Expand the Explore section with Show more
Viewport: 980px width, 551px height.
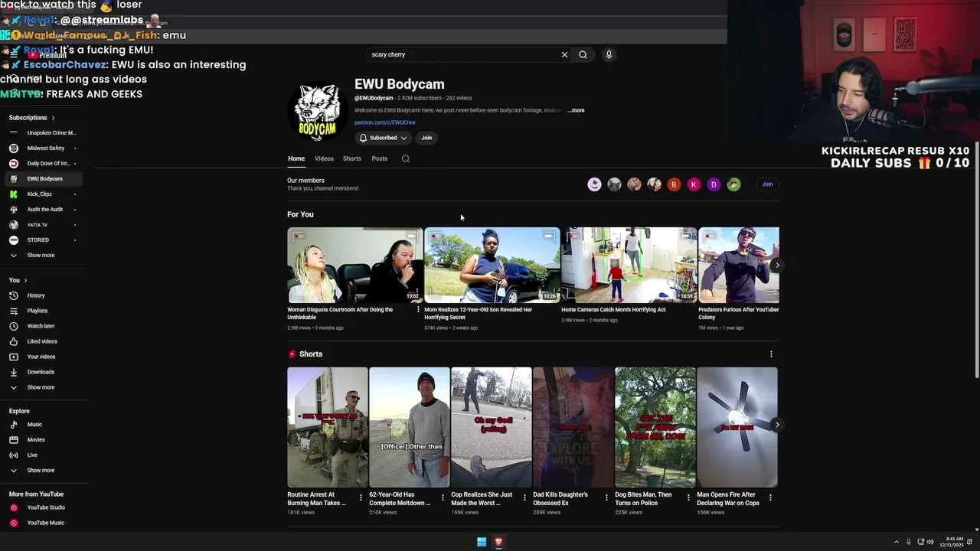44,471
